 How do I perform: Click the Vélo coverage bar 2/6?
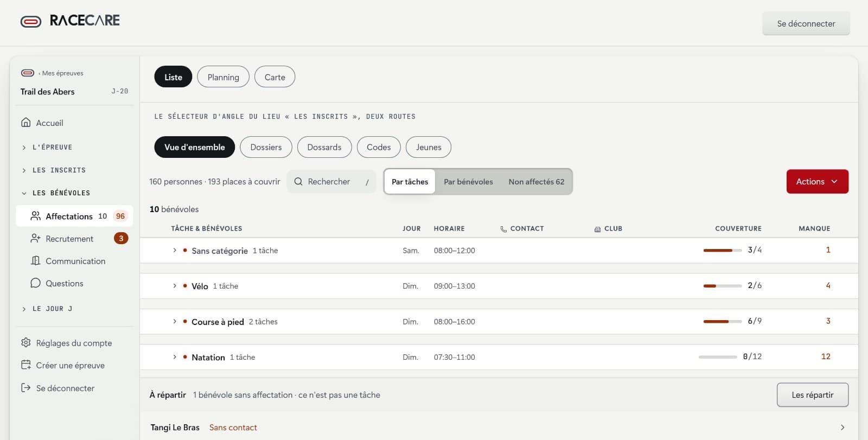tap(723, 286)
